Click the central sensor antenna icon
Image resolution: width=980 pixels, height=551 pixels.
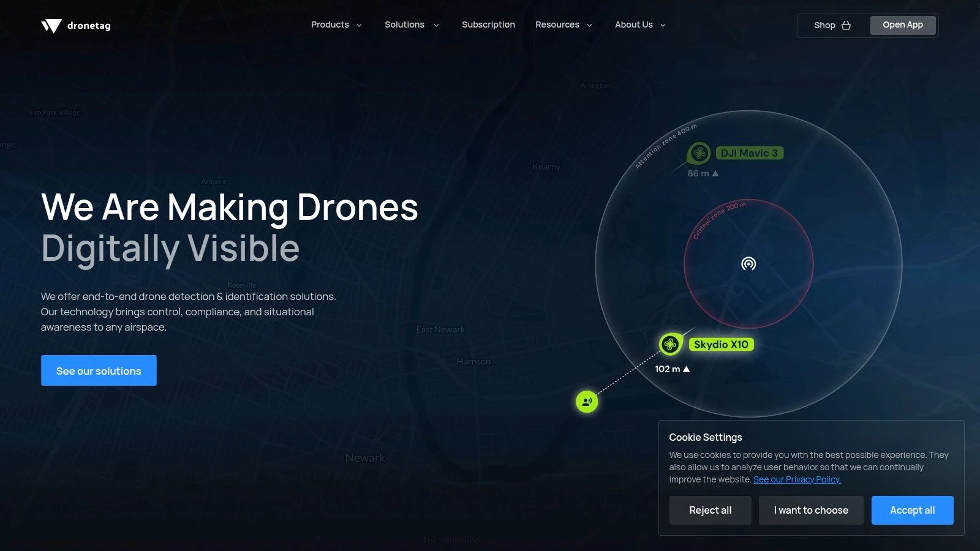point(748,264)
